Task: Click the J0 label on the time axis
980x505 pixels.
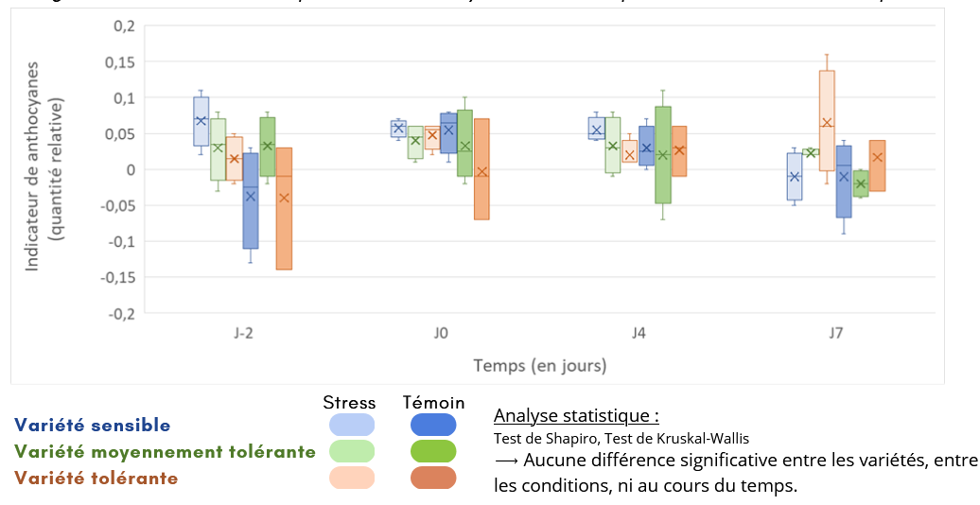Action: (442, 333)
